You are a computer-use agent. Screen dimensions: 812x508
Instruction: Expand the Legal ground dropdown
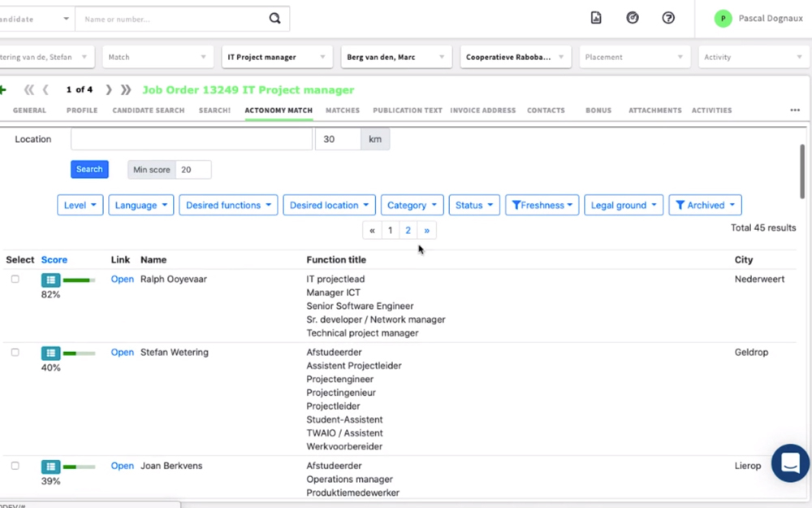(x=623, y=206)
